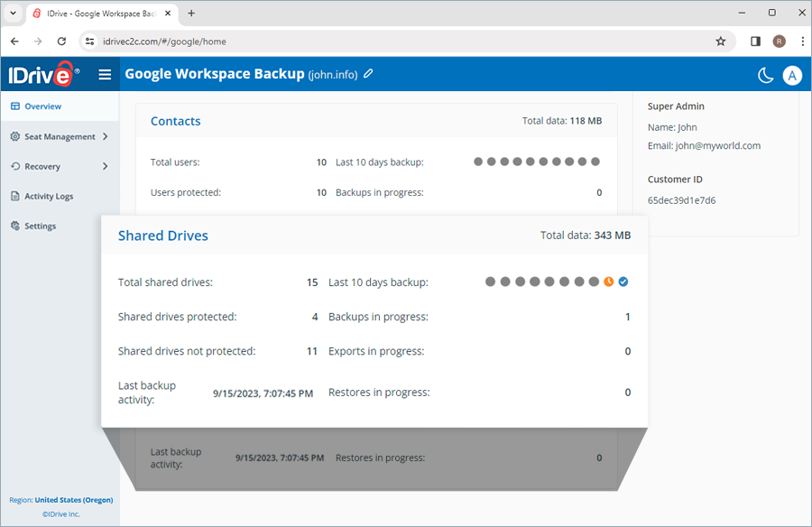812x527 pixels.
Task: Toggle the browser side panel
Action: pos(756,42)
